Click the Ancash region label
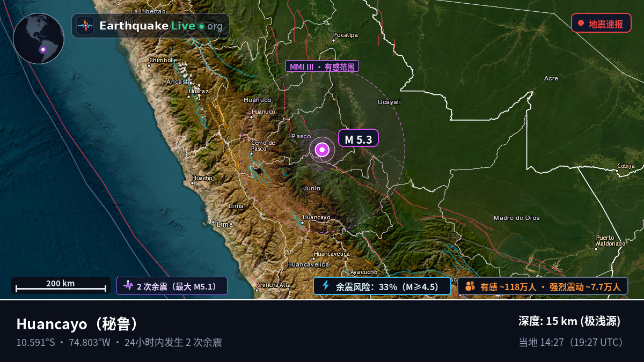 point(178,82)
